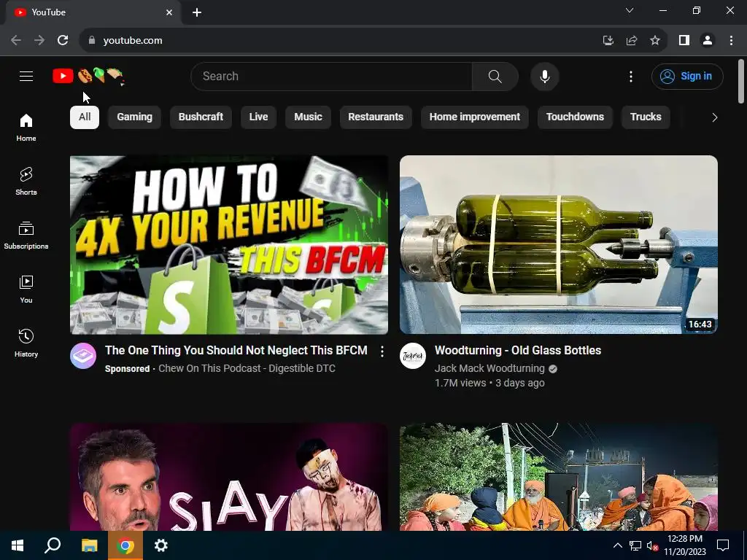This screenshot has height=560, width=747.
Task: Click the muted volume tray icon
Action: coord(652,545)
